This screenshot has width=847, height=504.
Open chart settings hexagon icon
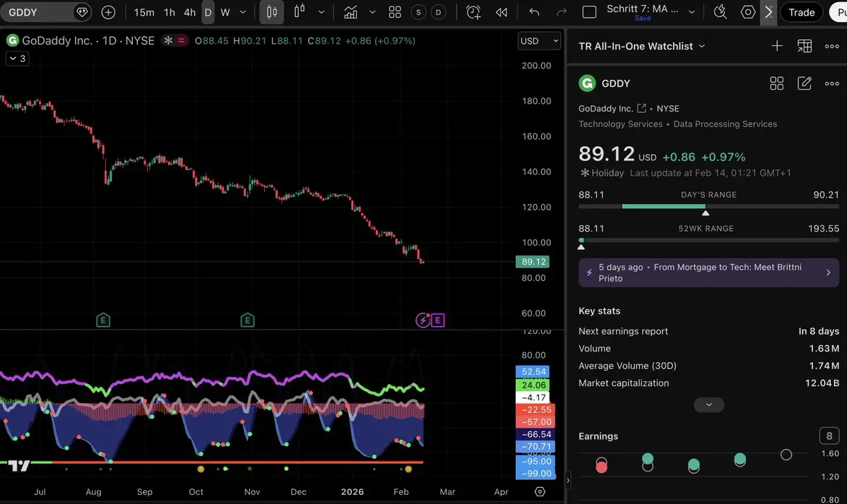click(x=747, y=12)
